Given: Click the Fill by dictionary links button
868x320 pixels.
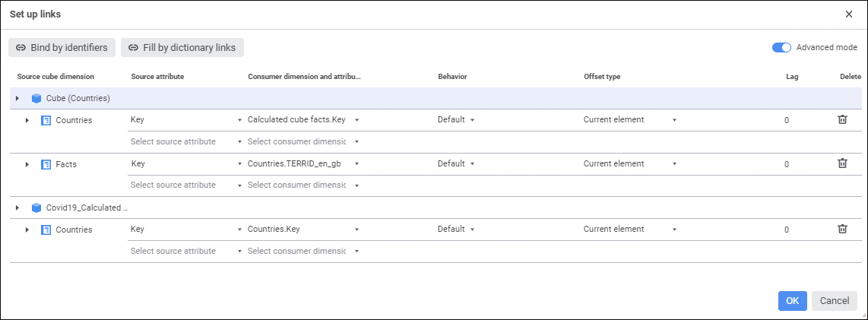Looking at the screenshot, I should pos(182,47).
